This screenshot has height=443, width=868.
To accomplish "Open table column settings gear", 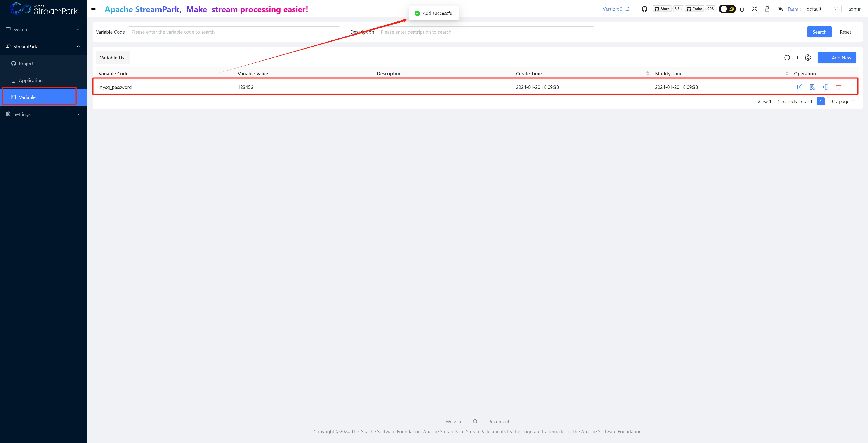I will [x=808, y=58].
